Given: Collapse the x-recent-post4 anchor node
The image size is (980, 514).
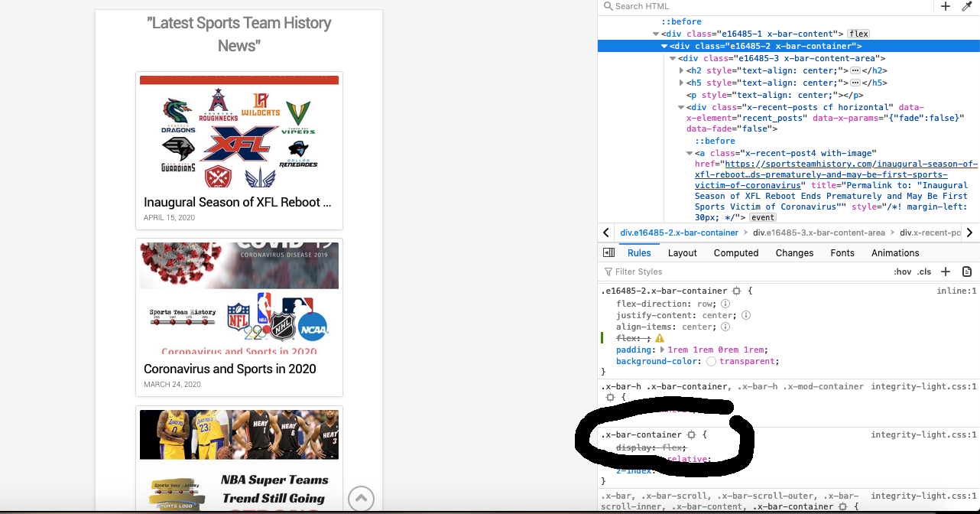Looking at the screenshot, I should pyautogui.click(x=690, y=154).
